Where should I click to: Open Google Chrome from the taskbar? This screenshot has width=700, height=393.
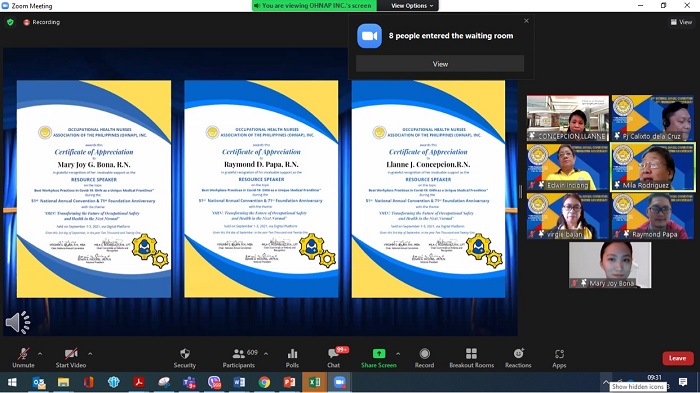pos(264,382)
